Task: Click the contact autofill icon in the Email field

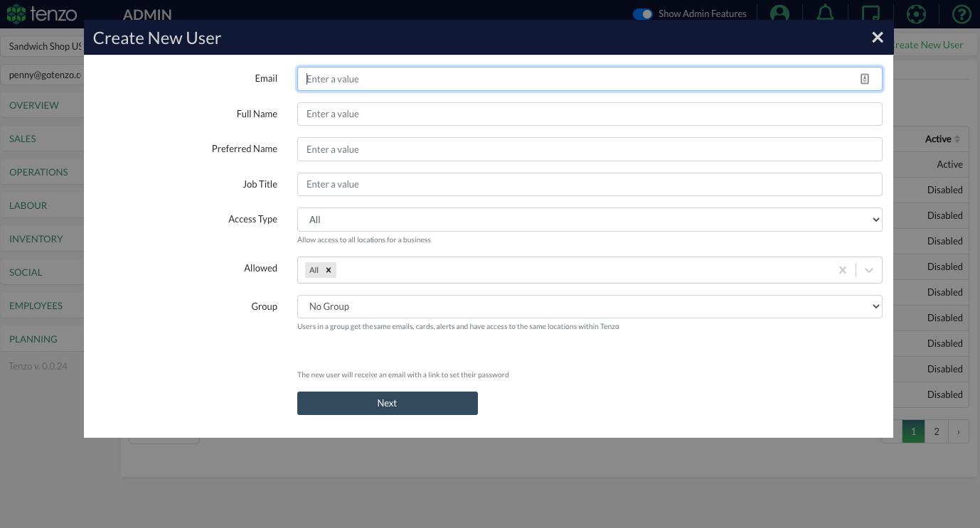Action: coord(865,79)
